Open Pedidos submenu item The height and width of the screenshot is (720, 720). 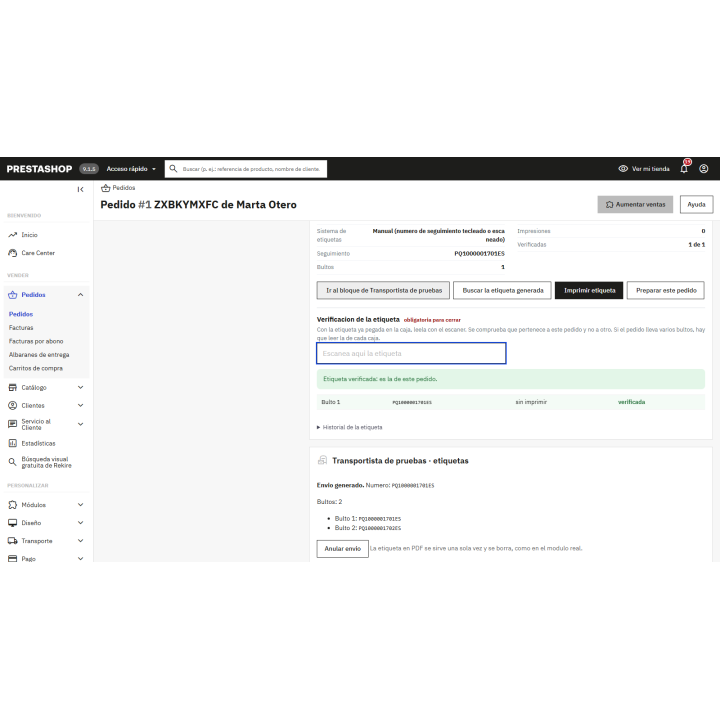coord(21,314)
